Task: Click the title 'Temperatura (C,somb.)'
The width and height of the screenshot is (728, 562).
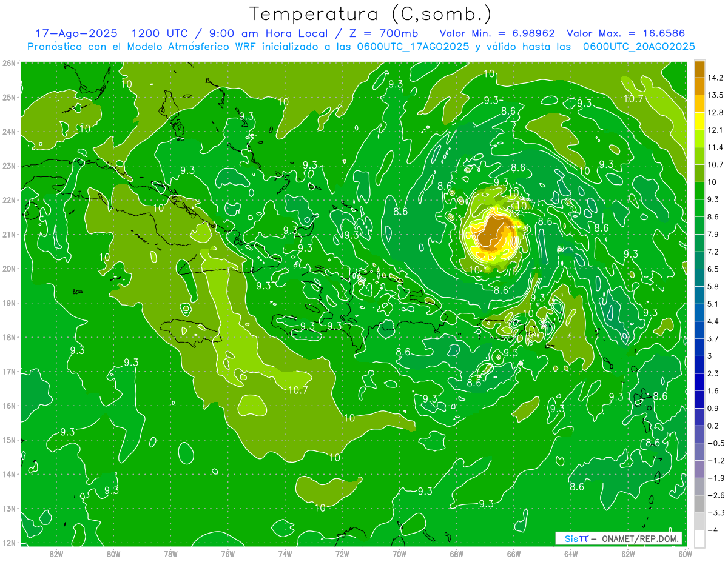Action: pos(371,13)
